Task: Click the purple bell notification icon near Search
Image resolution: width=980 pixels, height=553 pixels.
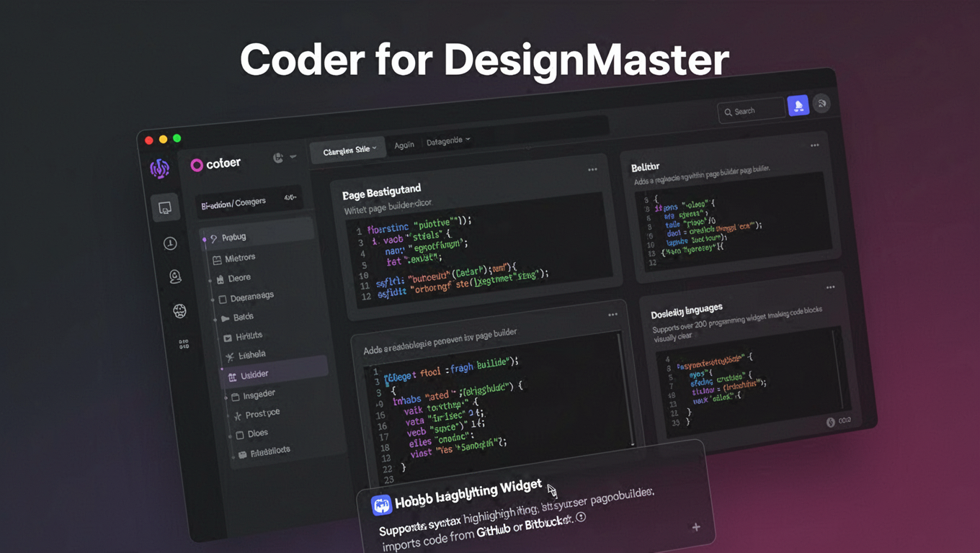Action: point(798,104)
